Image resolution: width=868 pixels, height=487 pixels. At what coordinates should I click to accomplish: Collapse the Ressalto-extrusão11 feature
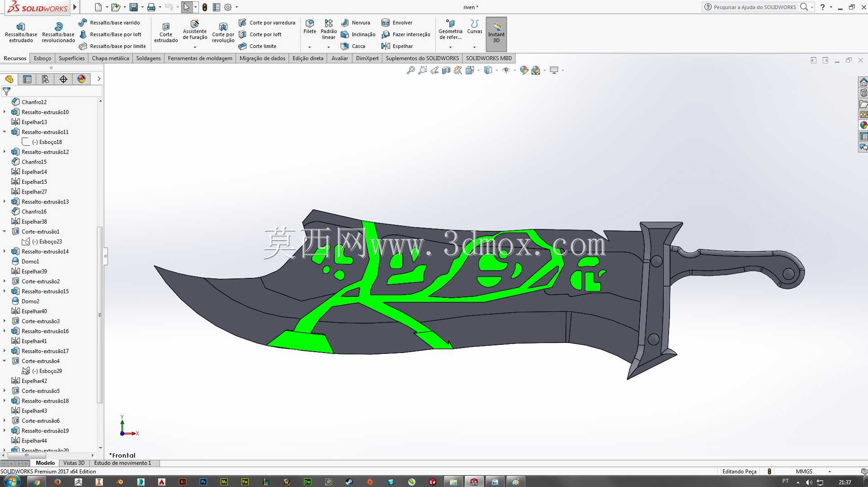click(x=5, y=132)
